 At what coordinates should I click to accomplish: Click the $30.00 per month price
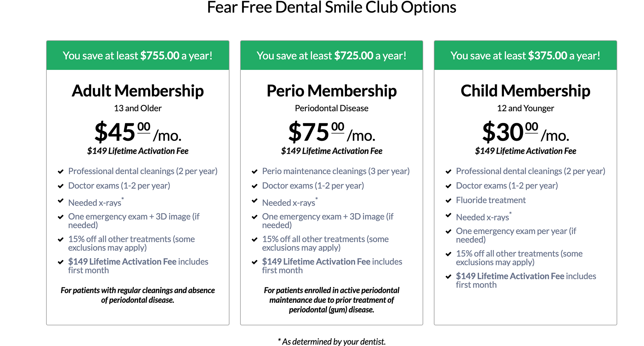526,132
